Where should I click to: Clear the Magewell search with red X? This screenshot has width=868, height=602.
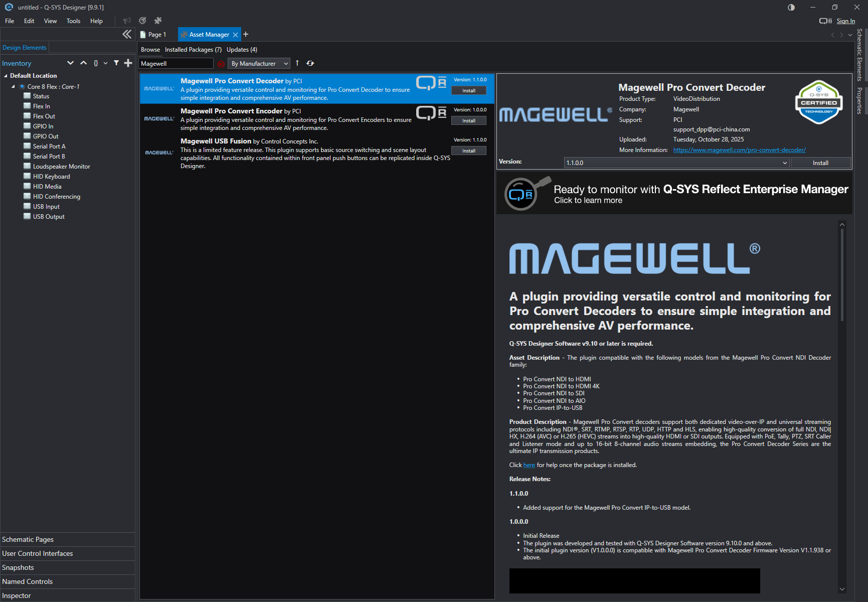pos(221,64)
